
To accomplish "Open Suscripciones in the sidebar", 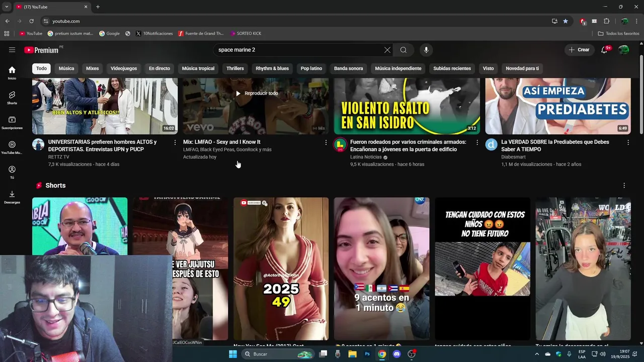I will pos(12,123).
